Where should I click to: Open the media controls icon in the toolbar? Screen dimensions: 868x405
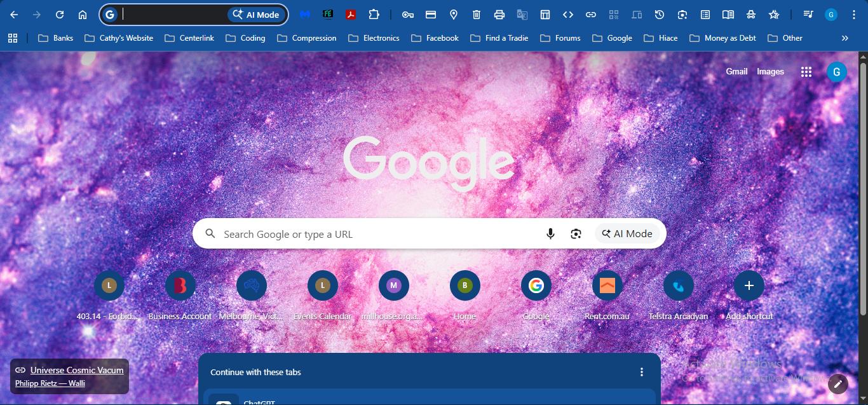(808, 15)
